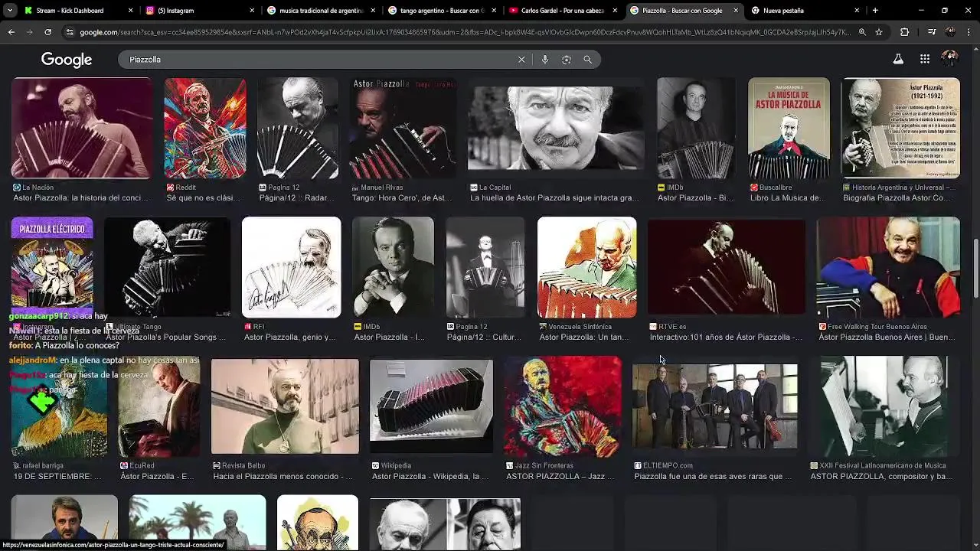Open La Nación result 'Astor Piazzolla: la historia'

pos(80,197)
